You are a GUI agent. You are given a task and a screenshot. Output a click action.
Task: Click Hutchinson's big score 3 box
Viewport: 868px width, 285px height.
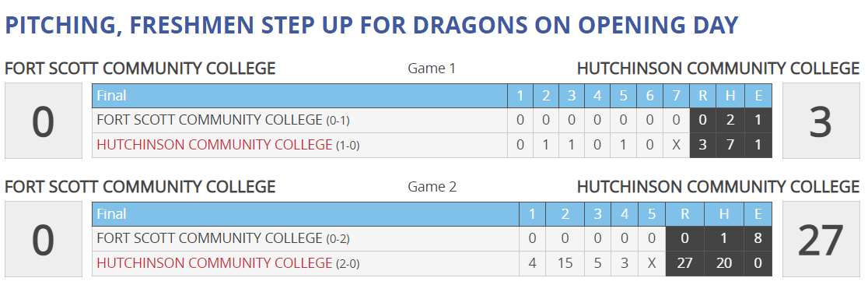click(x=821, y=121)
